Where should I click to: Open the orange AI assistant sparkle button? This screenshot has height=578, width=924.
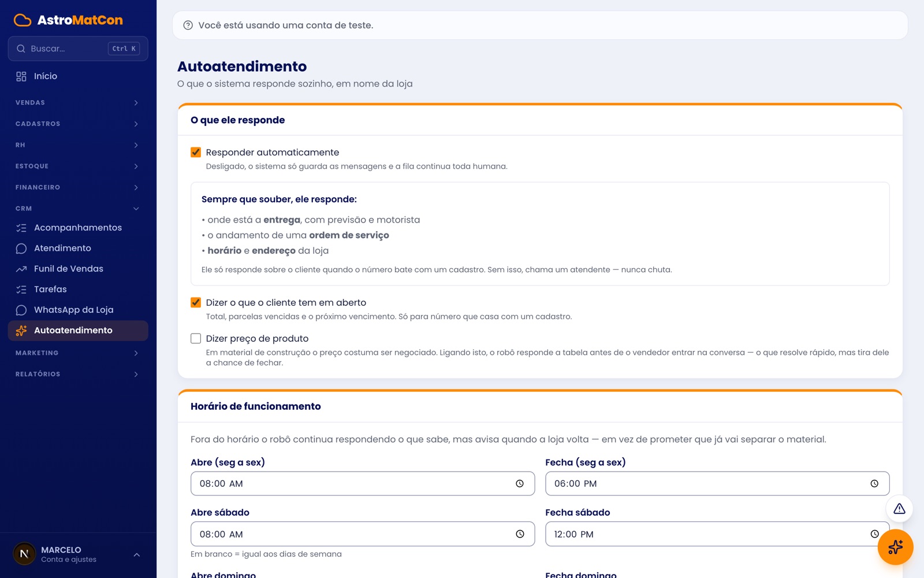click(x=895, y=547)
